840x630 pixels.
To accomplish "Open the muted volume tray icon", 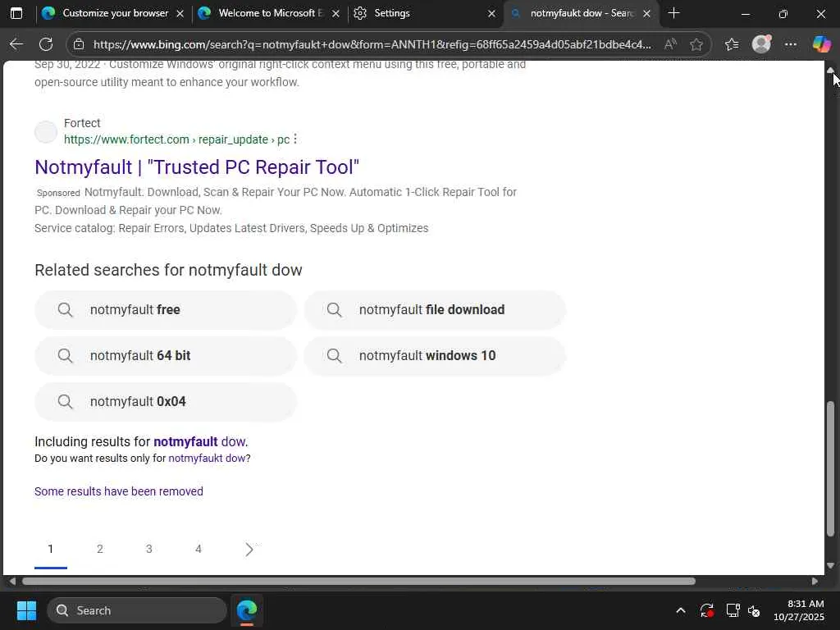I will tap(754, 610).
